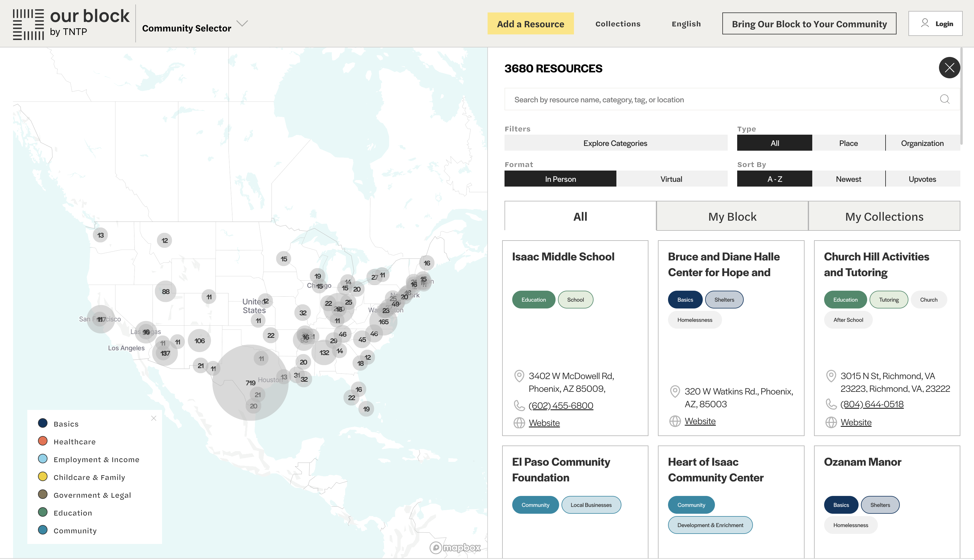Click the Add a Resource button
Image resolution: width=974 pixels, height=560 pixels.
(x=530, y=24)
